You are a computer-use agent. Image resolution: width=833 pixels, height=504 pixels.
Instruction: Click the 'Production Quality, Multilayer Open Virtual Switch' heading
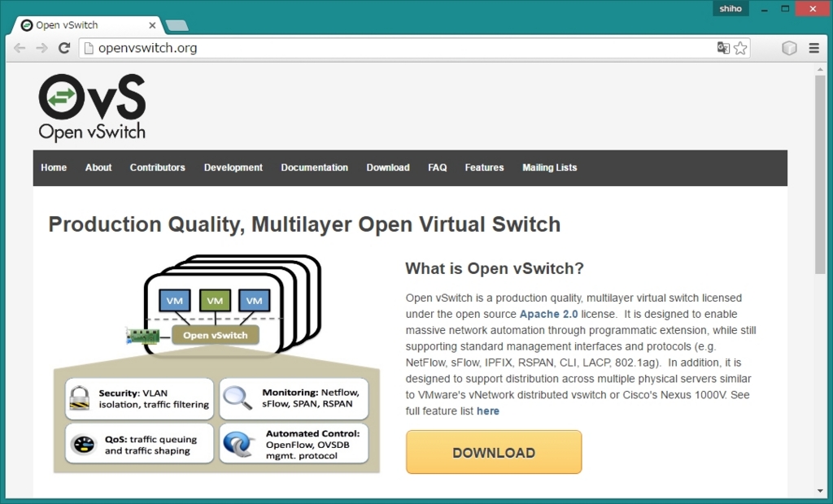(x=304, y=224)
